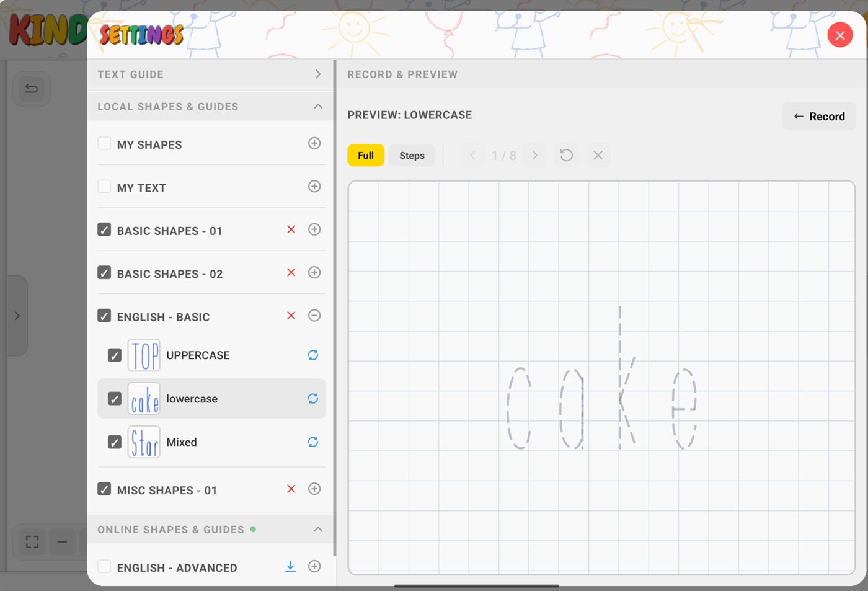This screenshot has width=868, height=591.
Task: Check the ENGLISH - ADVANCED checkbox
Action: (104, 567)
